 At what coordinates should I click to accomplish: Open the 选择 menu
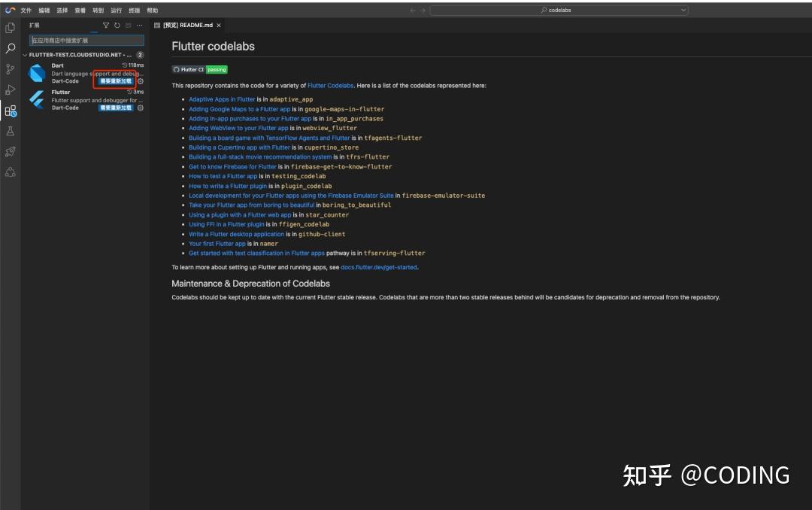62,11
